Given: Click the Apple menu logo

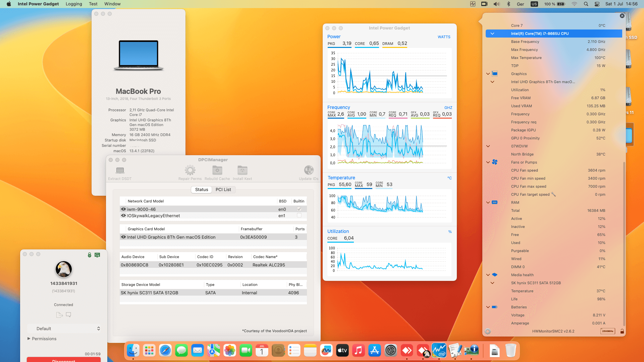Looking at the screenshot, I should (x=9, y=4).
